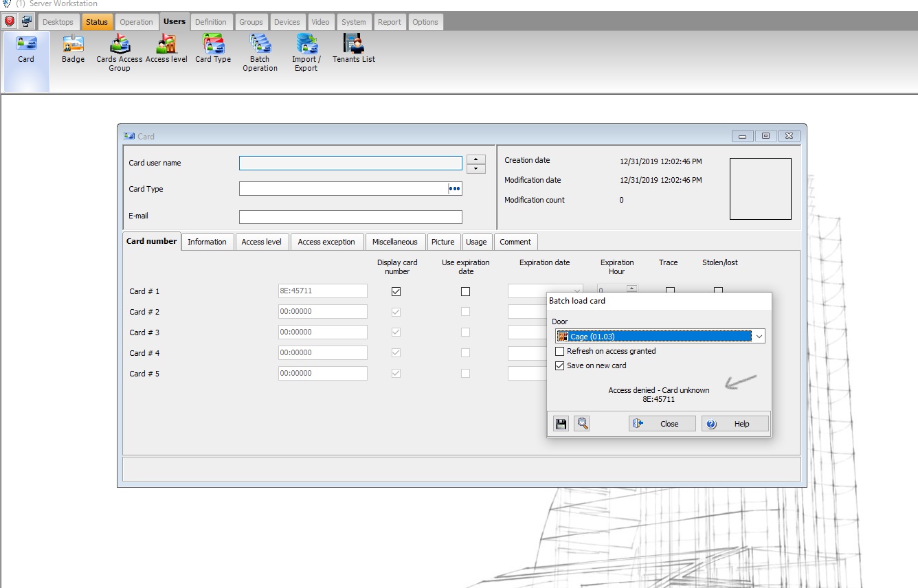
Task: Click the E-mail input field
Action: tap(350, 217)
